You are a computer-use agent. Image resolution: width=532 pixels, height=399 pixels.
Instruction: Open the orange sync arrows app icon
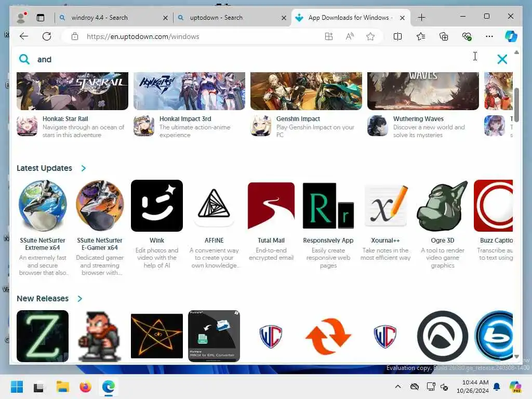(328, 336)
